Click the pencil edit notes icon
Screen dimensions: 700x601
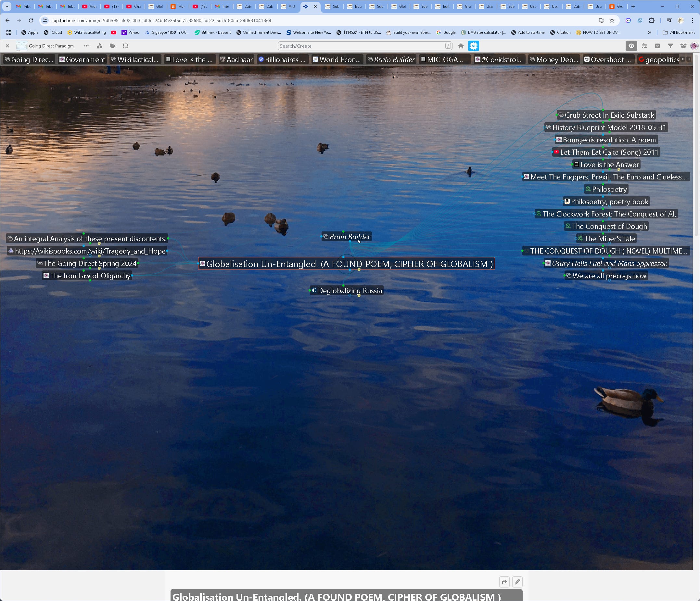point(517,582)
